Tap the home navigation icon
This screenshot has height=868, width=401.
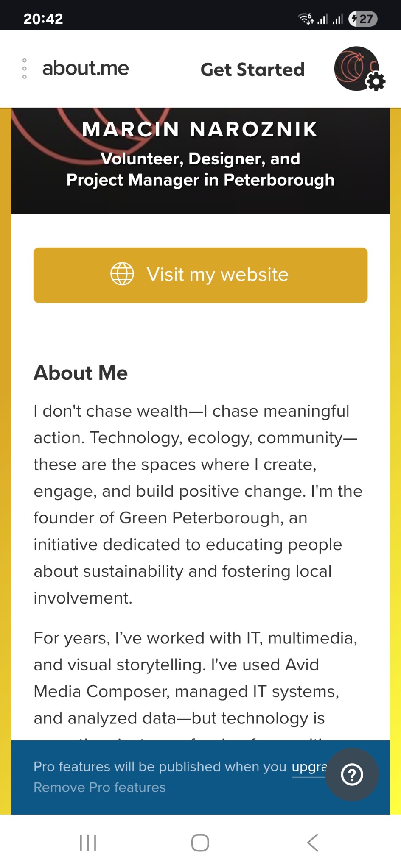point(200,842)
